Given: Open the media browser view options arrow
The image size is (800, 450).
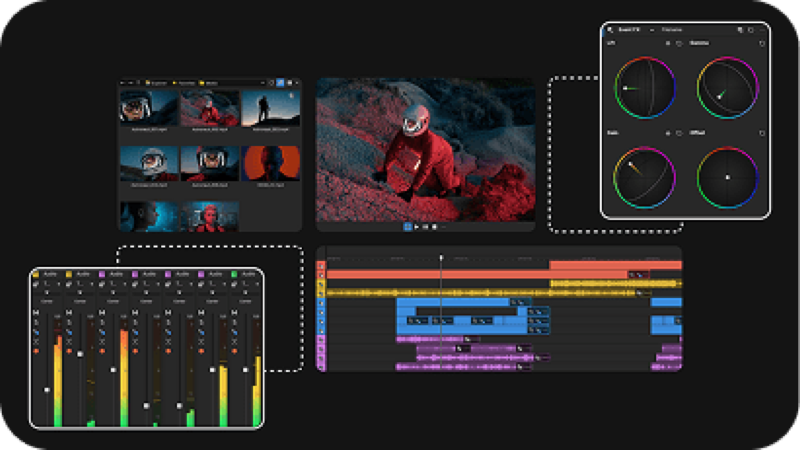Looking at the screenshot, I should click(297, 83).
